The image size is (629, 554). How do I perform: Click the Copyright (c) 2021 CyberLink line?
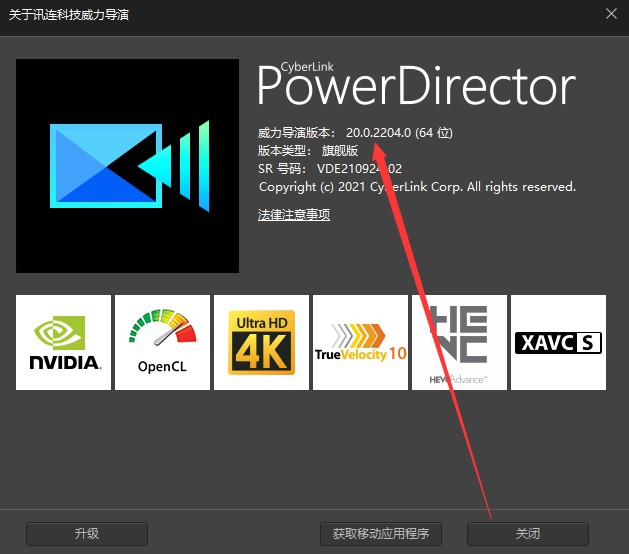417,187
